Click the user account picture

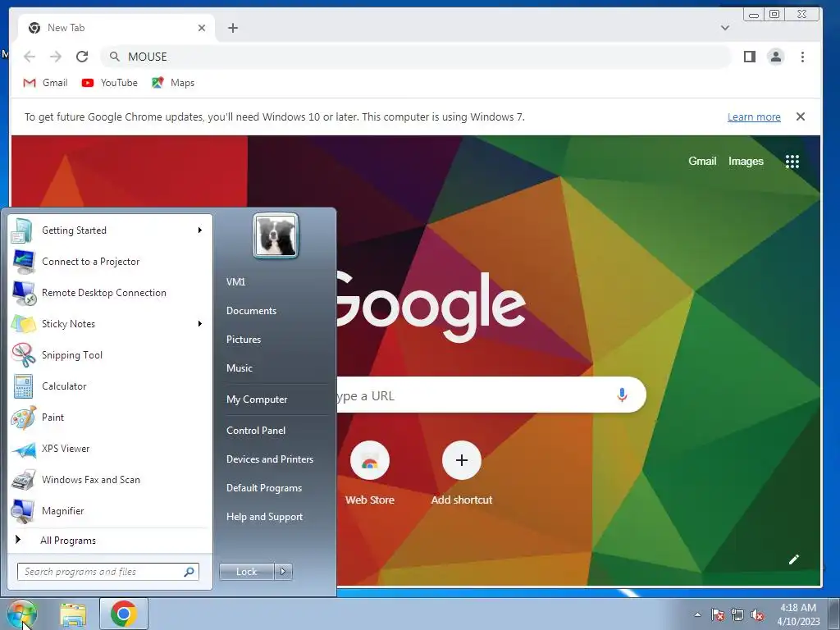276,235
